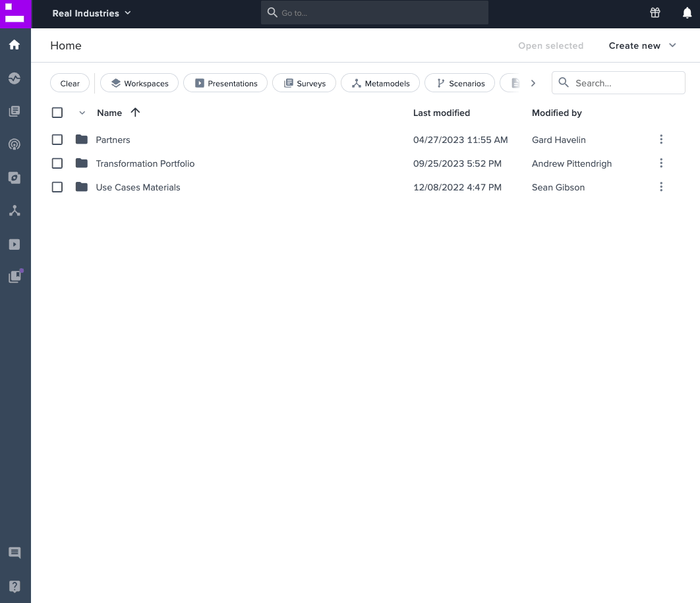Click modifier name Gard Havelin
The height and width of the screenshot is (603, 700).
click(558, 140)
